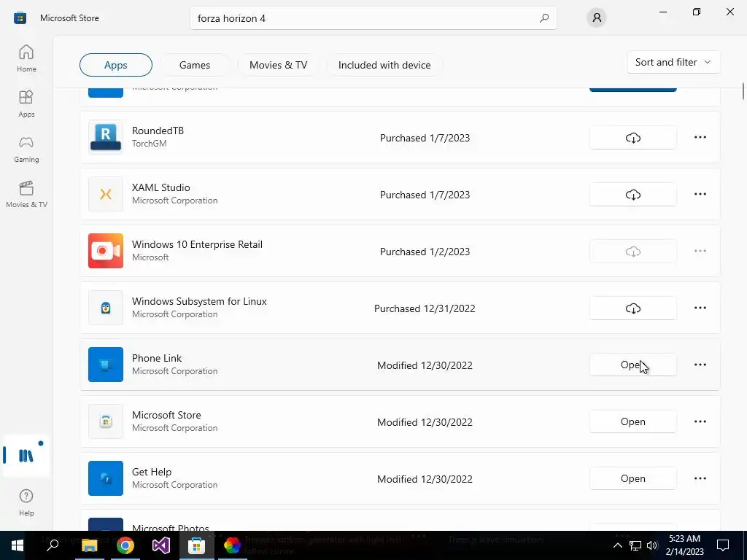Viewport: 747px width, 560px height.
Task: Click the vertical scrollbar thumb
Action: pos(743,91)
